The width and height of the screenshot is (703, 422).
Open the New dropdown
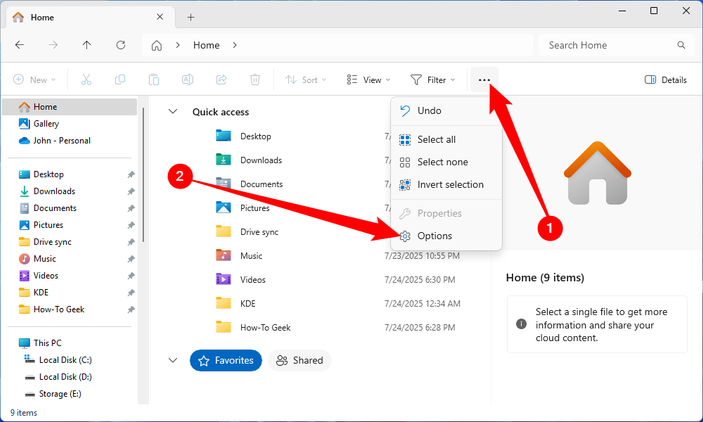tap(35, 80)
